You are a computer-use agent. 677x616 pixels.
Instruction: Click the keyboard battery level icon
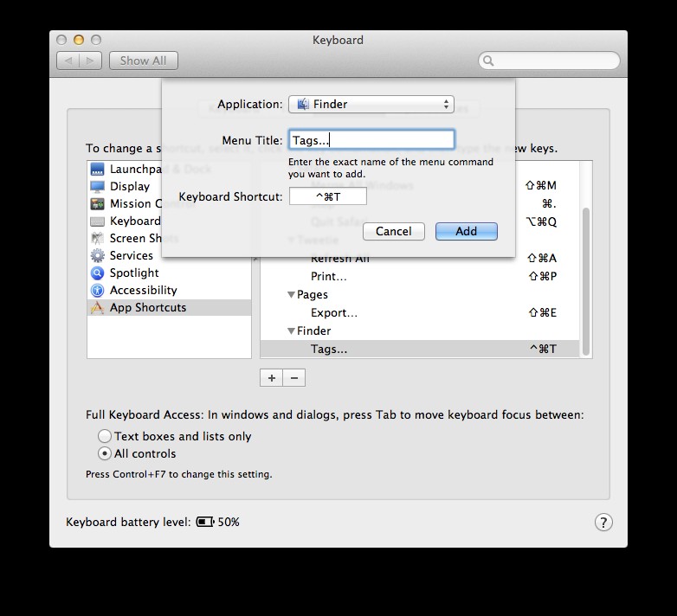[205, 522]
